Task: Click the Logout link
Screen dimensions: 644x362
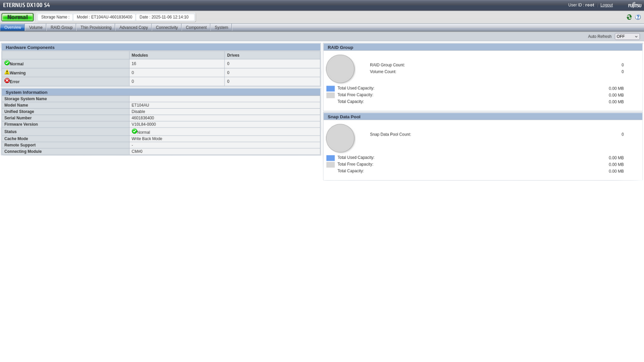Action: tap(606, 5)
